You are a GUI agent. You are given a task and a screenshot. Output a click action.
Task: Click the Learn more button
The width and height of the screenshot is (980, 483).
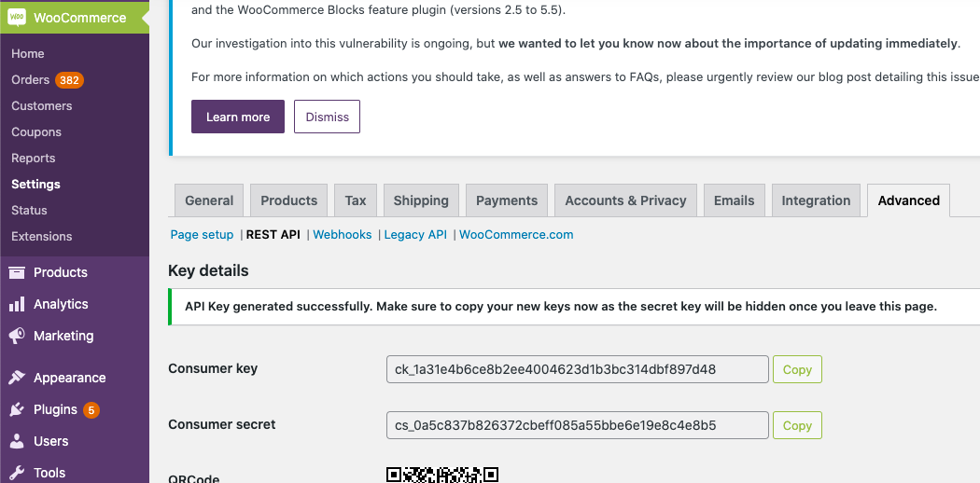coord(238,117)
